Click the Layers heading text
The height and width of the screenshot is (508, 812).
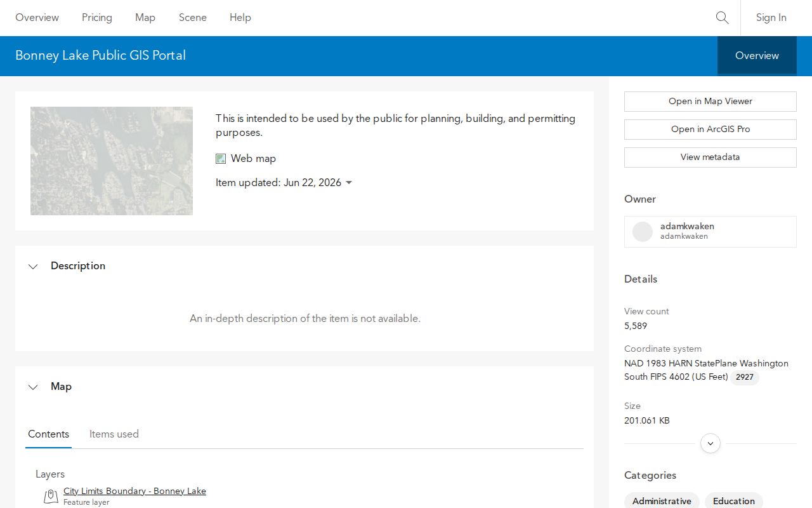pos(50,474)
